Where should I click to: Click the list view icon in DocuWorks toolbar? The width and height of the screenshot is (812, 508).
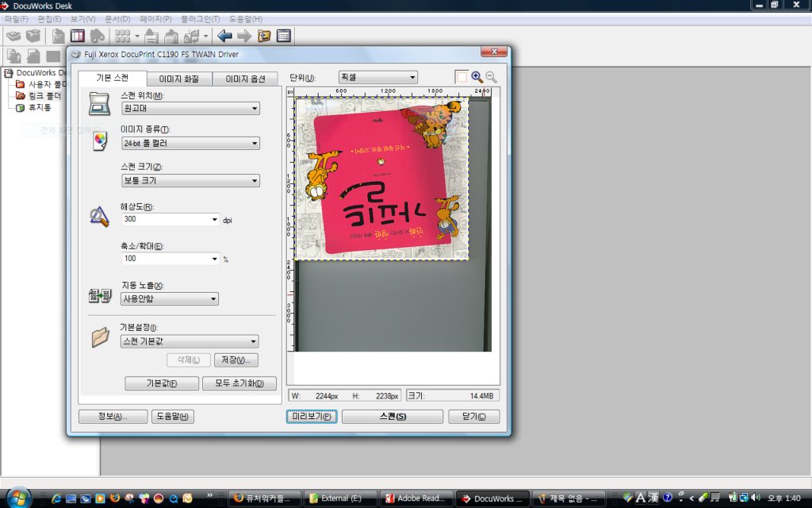coord(284,36)
